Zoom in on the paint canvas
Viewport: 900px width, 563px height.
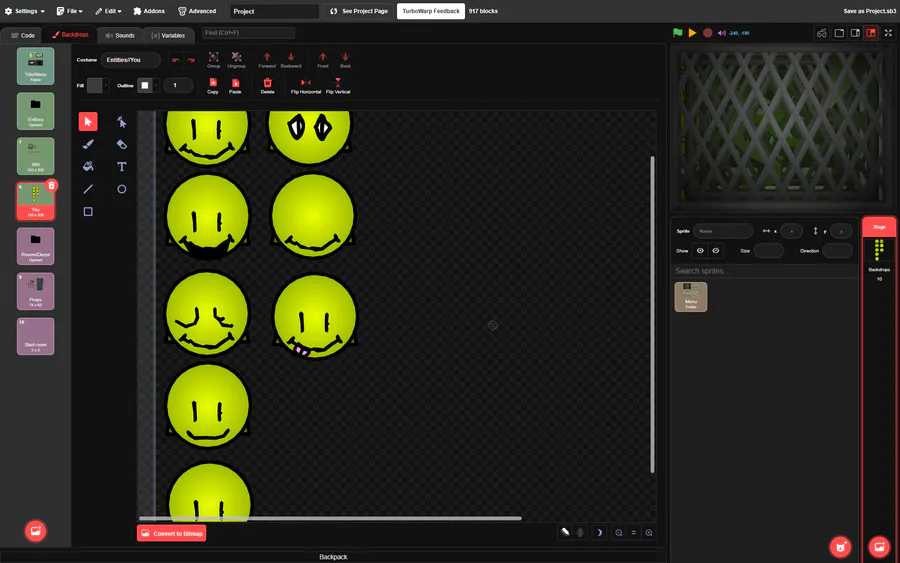[x=649, y=533]
